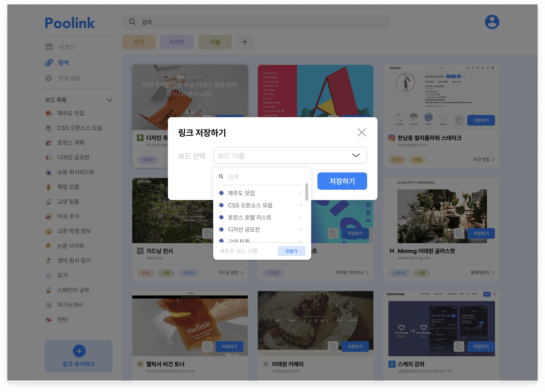545x392 pixels.
Task: Click the copy icon on the 가드닝 전시 card
Action: 207,233
